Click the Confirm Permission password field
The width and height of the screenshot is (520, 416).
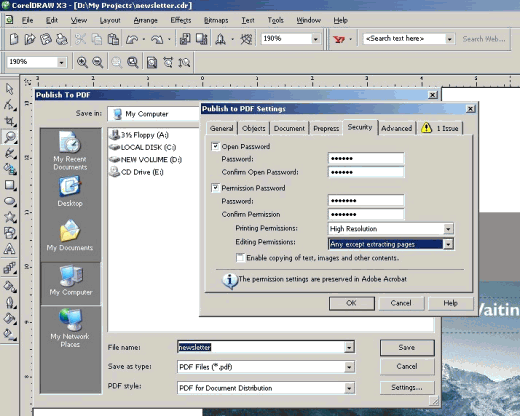(x=366, y=214)
